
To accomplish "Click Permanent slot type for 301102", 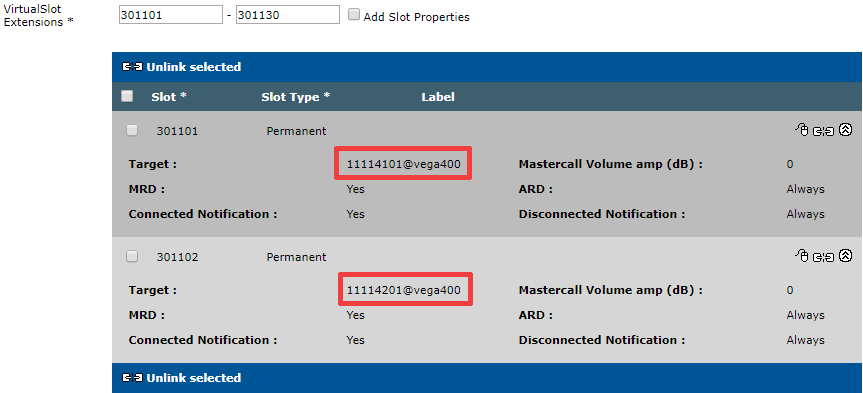I will coord(297,257).
